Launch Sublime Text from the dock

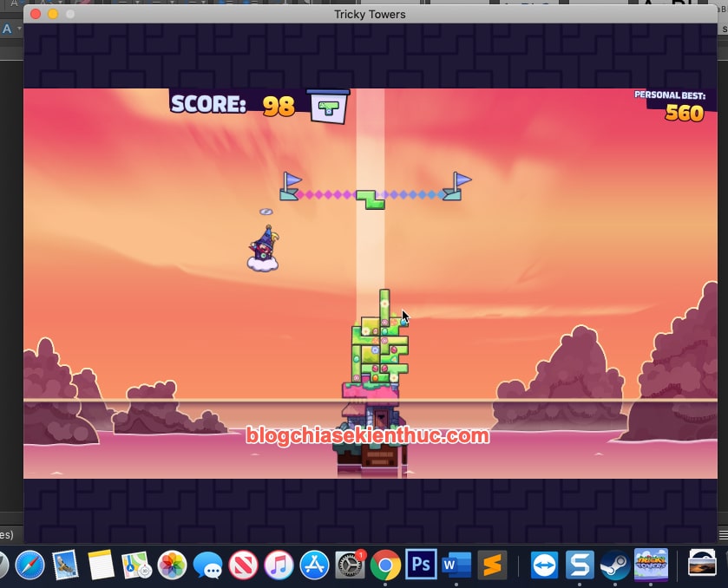[x=492, y=565]
